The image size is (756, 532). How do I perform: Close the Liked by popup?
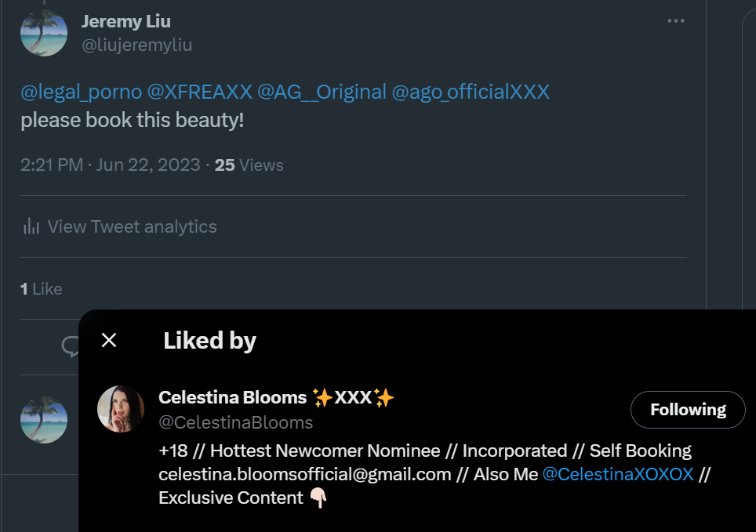(x=109, y=340)
